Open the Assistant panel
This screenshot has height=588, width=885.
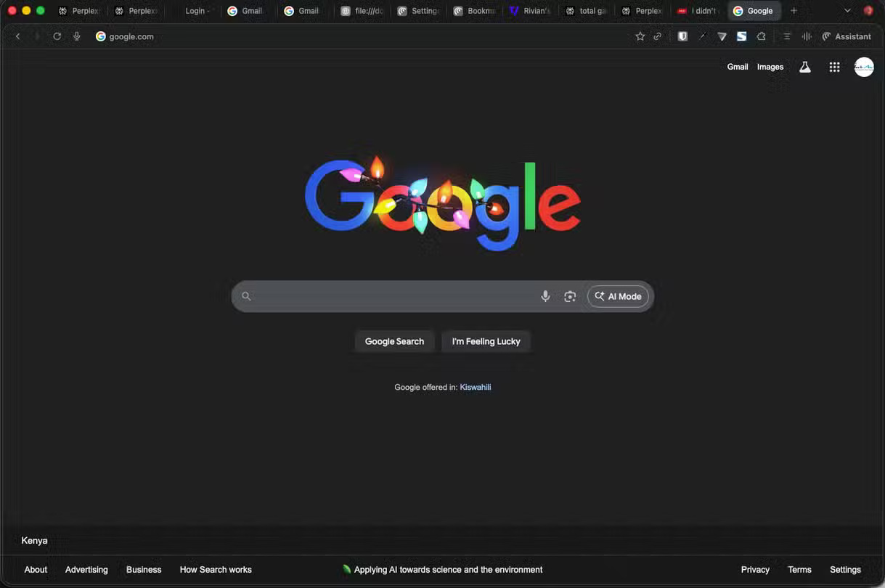[x=847, y=36]
